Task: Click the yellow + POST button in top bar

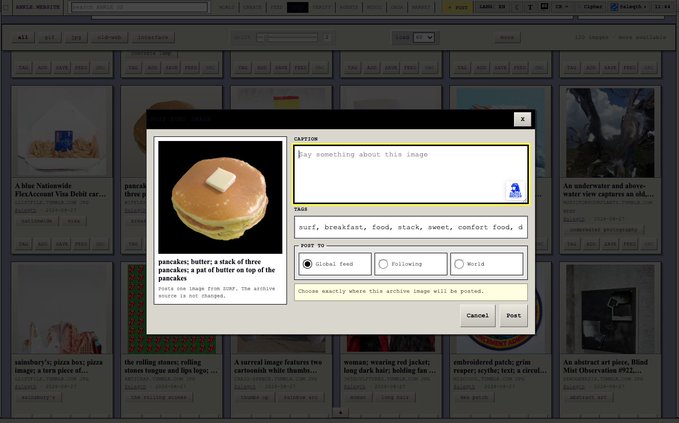Action: pyautogui.click(x=457, y=7)
